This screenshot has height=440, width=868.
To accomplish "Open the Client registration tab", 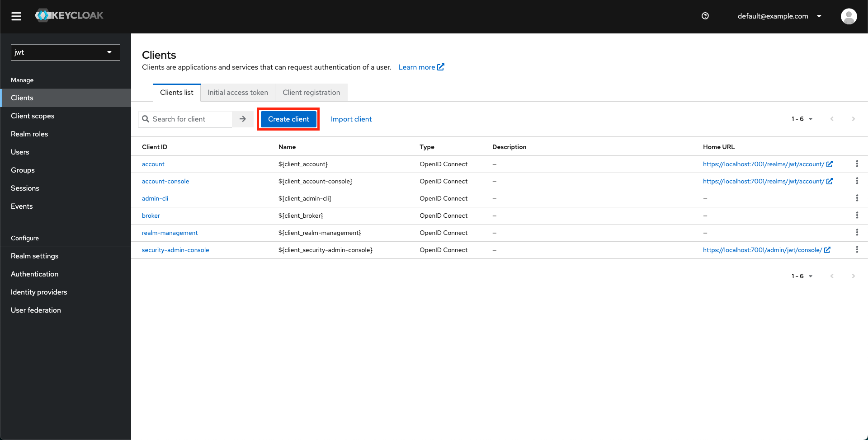I will tap(311, 92).
